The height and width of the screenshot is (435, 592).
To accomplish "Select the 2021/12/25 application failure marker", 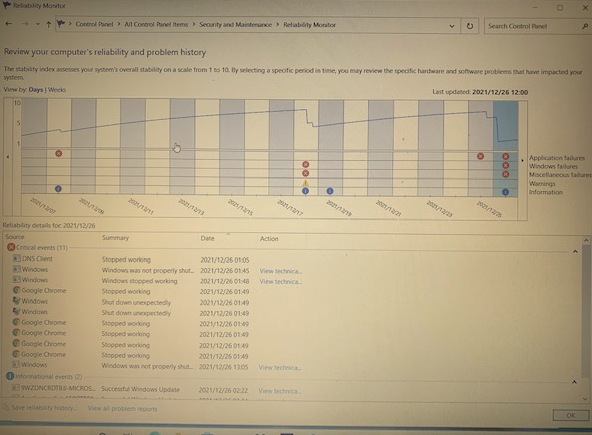I will [x=480, y=156].
